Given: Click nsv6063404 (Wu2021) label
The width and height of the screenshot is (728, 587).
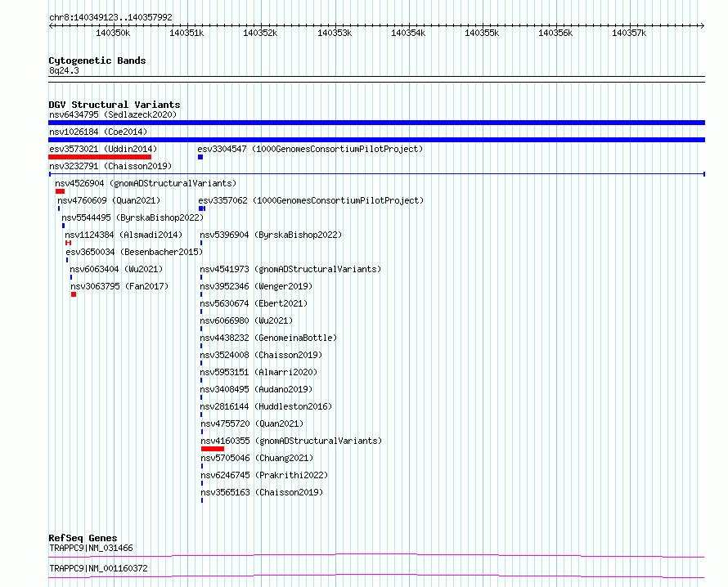Looking at the screenshot, I should (116, 269).
